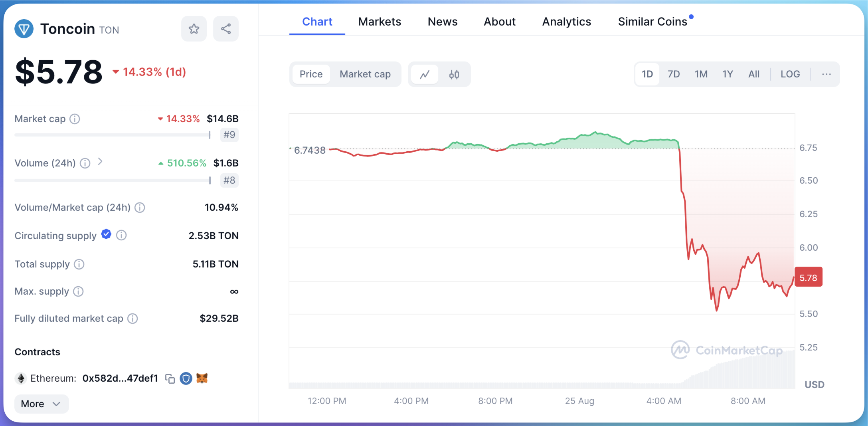Open chart more options ellipsis
Viewport: 868px width, 426px height.
point(826,74)
